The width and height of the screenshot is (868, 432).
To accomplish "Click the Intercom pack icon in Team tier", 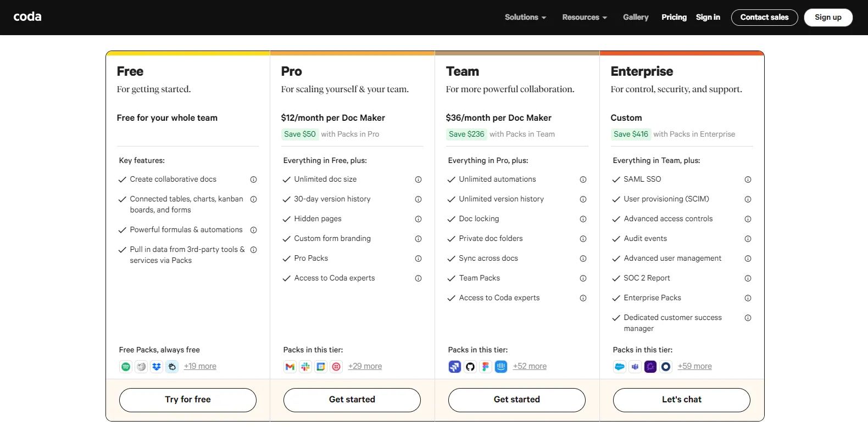I will [501, 367].
